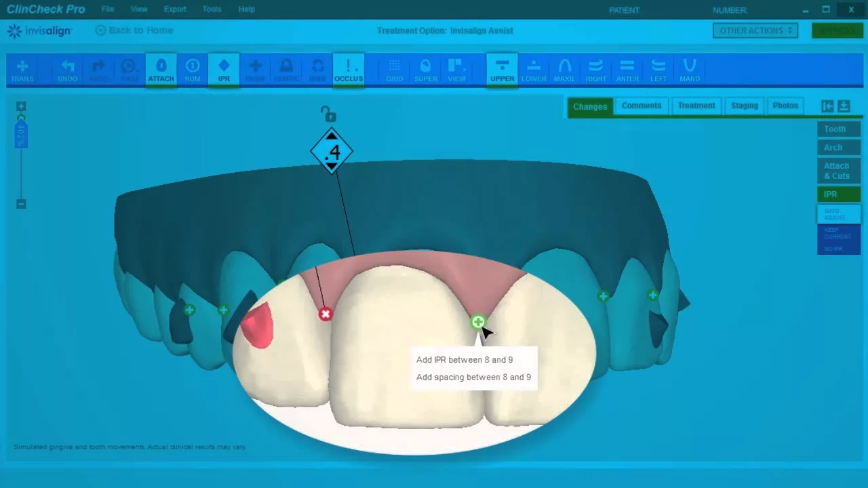Open the Changes tab
This screenshot has width=868, height=488.
point(590,106)
